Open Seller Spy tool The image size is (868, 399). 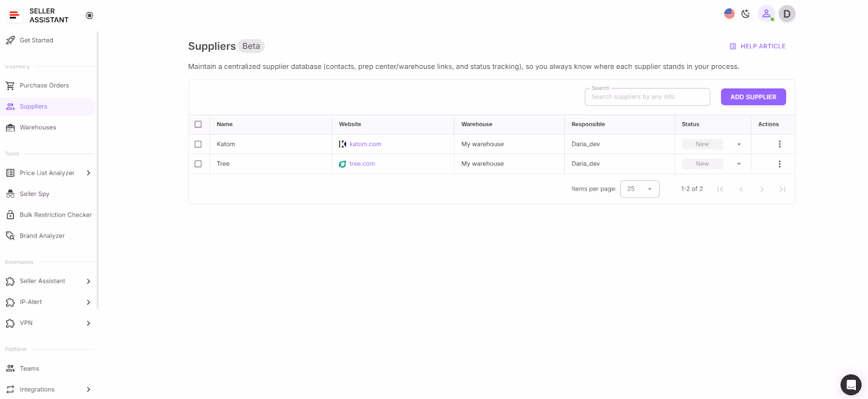35,194
